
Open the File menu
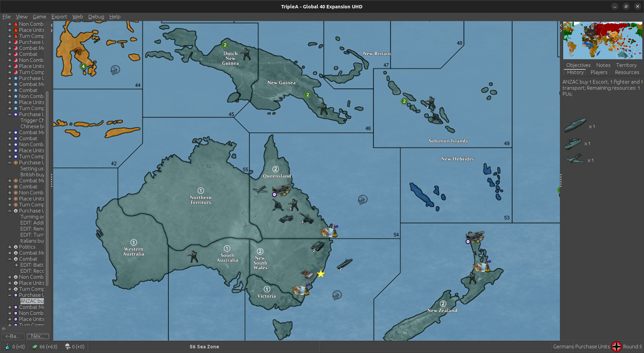pyautogui.click(x=6, y=16)
